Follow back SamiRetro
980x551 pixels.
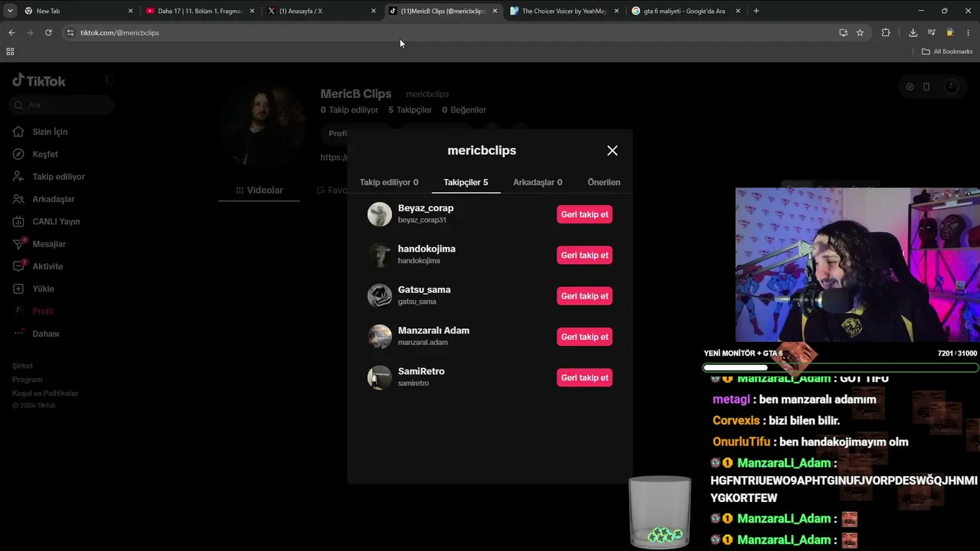(x=584, y=377)
